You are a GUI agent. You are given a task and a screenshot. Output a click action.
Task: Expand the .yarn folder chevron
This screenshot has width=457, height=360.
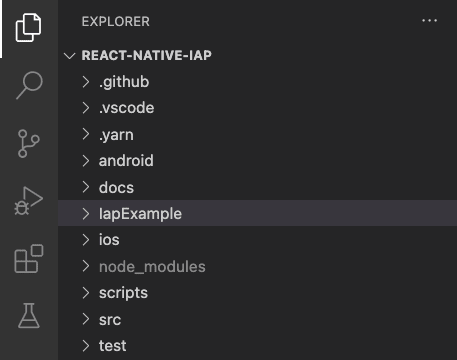[86, 134]
